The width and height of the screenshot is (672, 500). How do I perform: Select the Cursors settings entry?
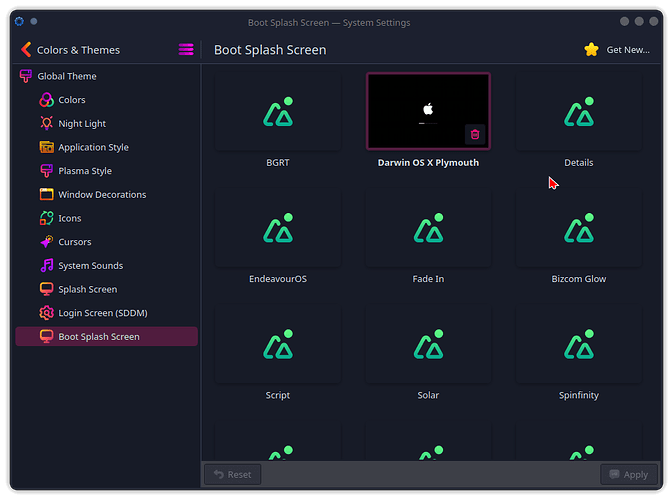[x=106, y=242]
